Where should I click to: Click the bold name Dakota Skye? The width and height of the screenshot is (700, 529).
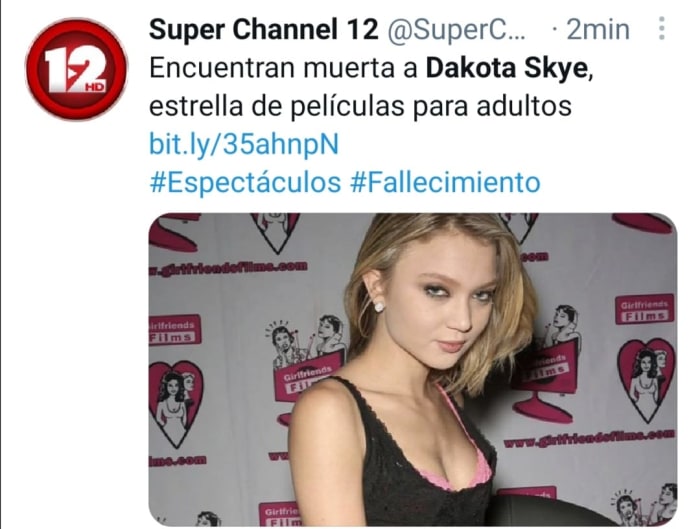[507, 68]
